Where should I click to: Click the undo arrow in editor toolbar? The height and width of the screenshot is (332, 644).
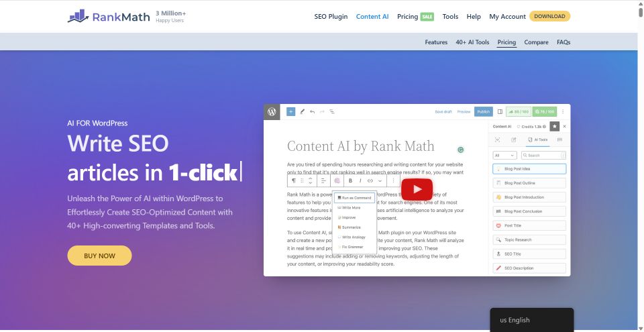click(x=312, y=111)
